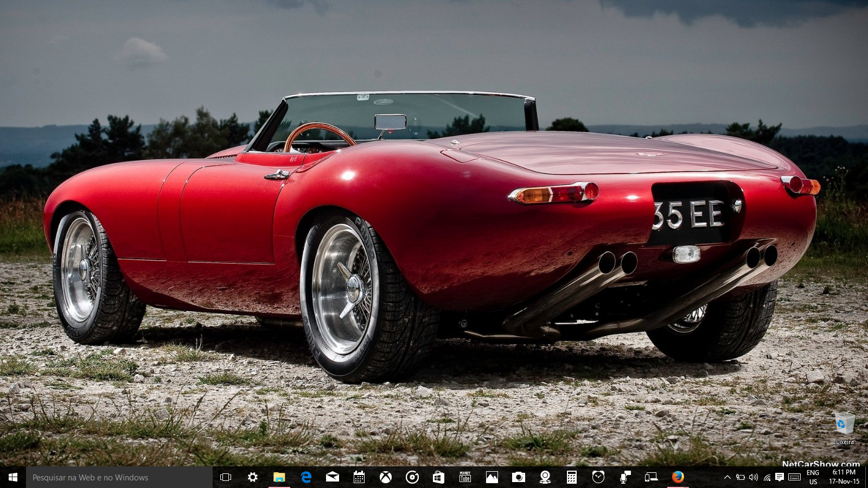Open the Windows Store
The height and width of the screenshot is (488, 868).
click(x=438, y=477)
